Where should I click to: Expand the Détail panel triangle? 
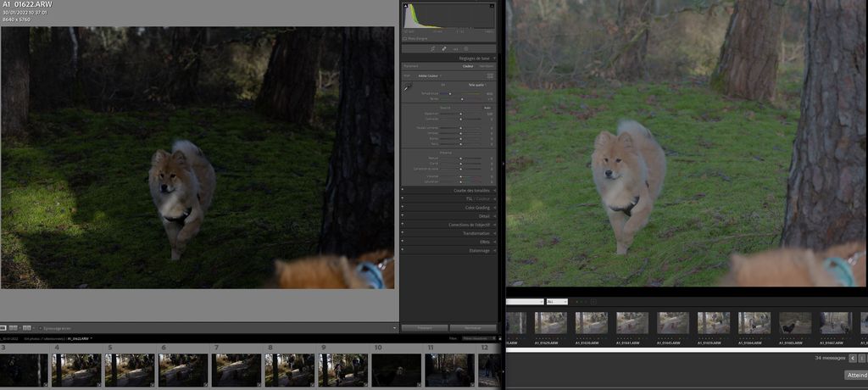pyautogui.click(x=494, y=216)
